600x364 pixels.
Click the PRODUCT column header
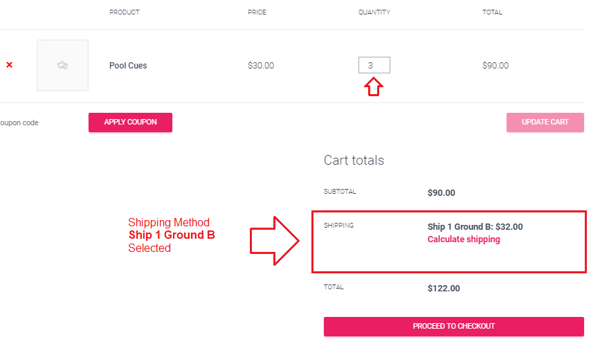125,12
